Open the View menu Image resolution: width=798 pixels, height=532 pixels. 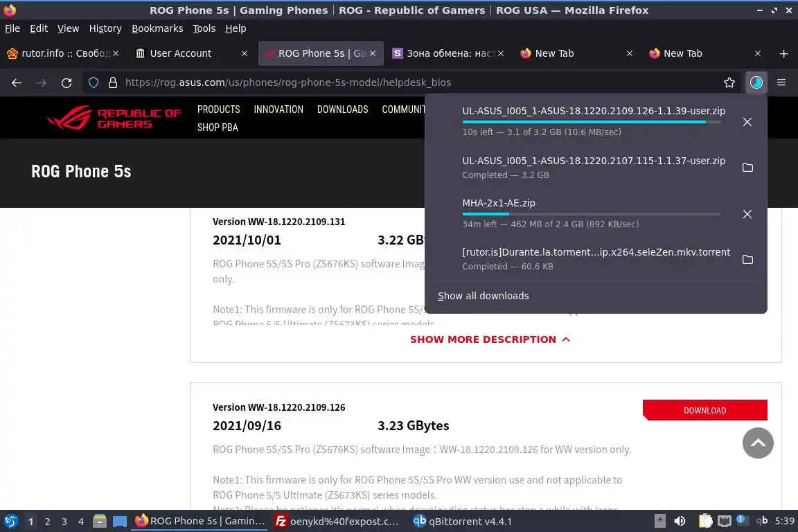click(x=68, y=28)
